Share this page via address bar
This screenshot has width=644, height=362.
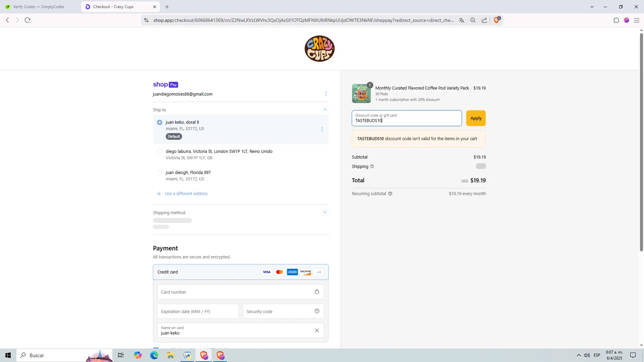(x=484, y=20)
